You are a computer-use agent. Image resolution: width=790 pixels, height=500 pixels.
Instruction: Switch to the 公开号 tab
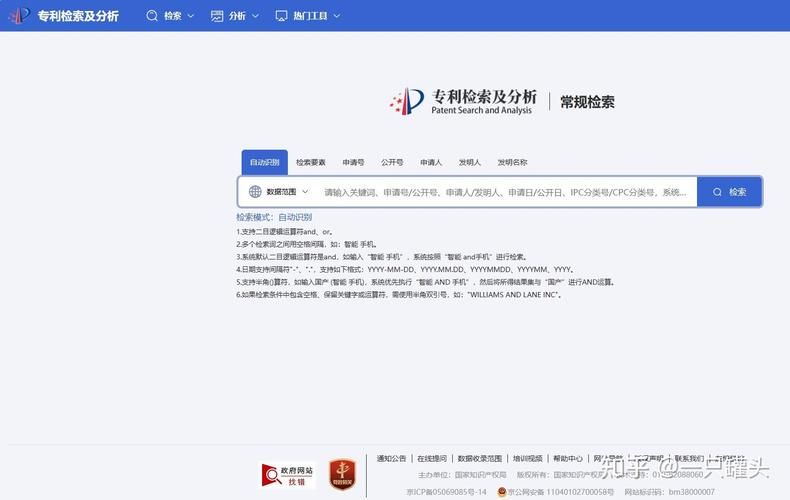coord(392,162)
